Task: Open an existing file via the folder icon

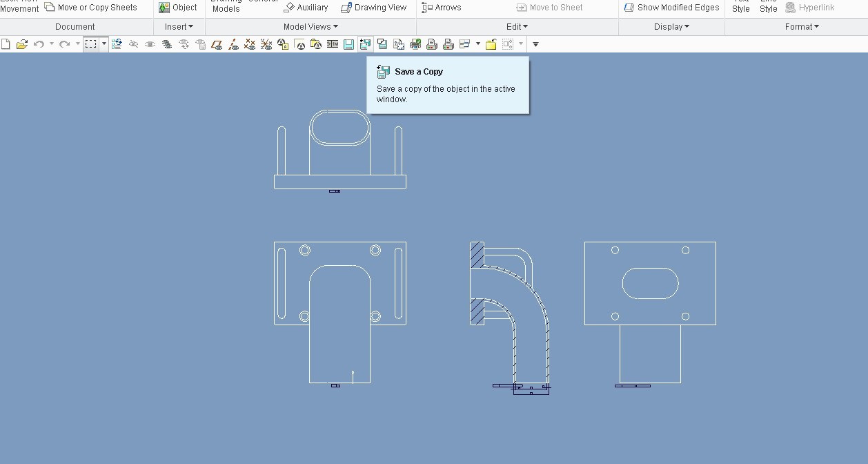Action: [22, 44]
